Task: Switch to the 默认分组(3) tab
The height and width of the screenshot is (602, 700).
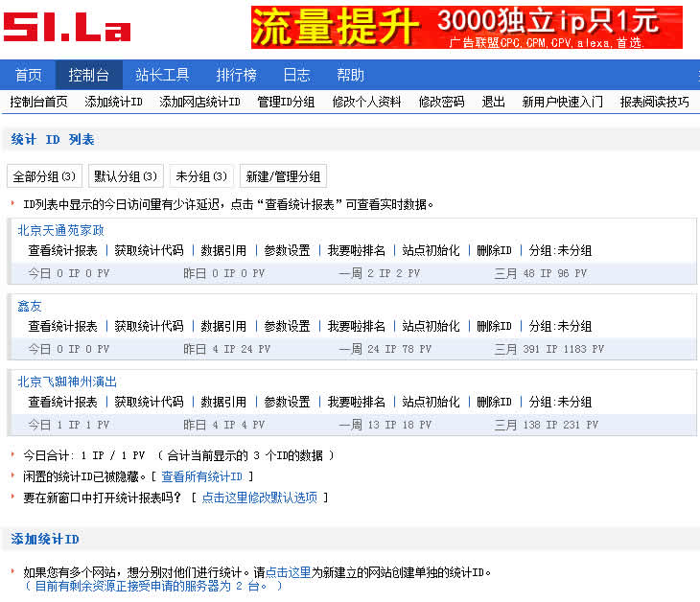Action: pos(126,176)
